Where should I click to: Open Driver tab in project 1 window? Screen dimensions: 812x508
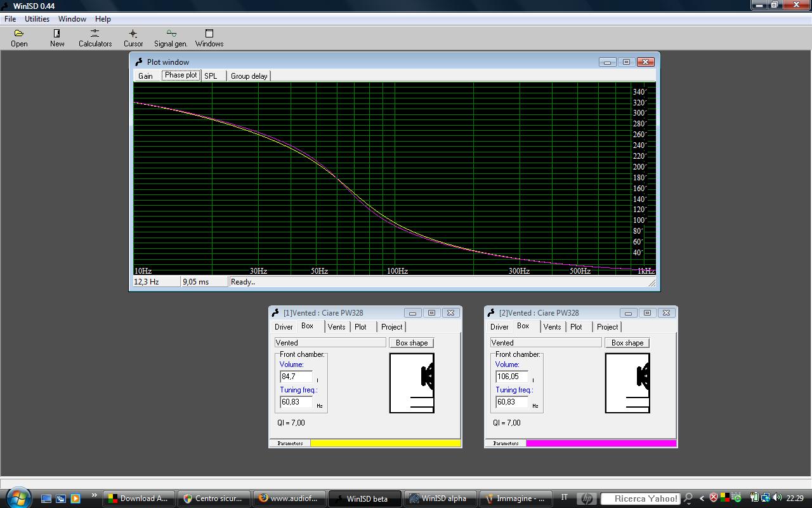click(x=284, y=327)
